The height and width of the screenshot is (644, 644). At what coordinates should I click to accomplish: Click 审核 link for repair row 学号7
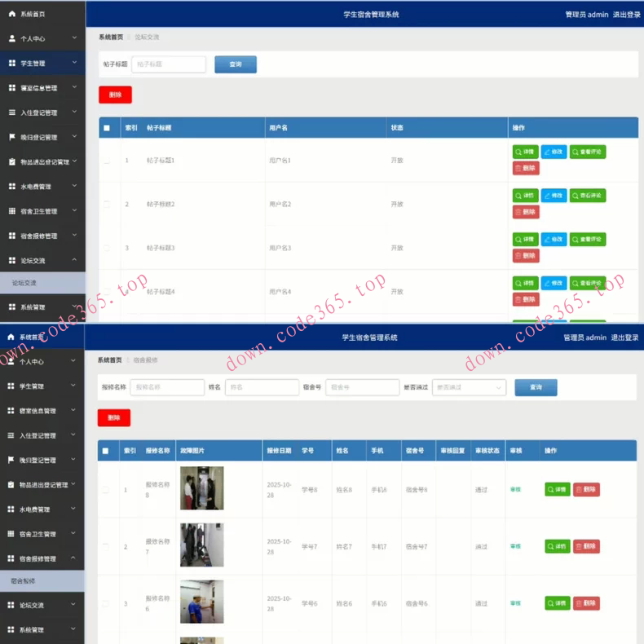point(515,546)
